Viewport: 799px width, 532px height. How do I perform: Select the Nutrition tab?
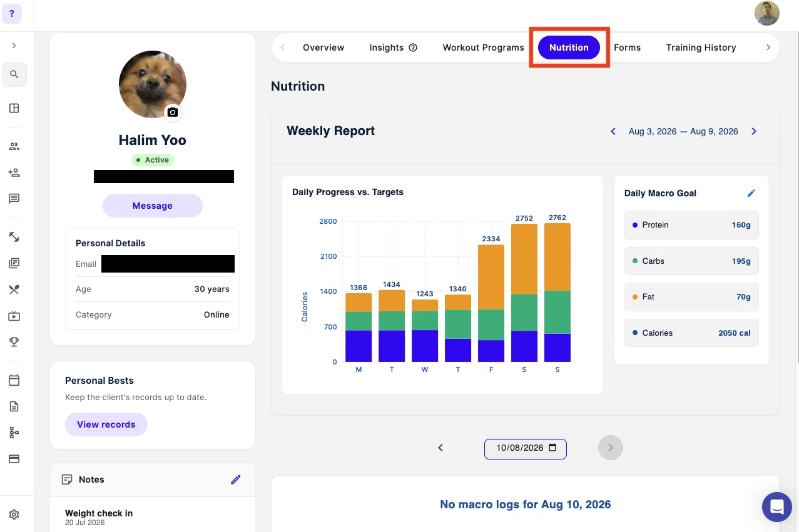pyautogui.click(x=569, y=48)
